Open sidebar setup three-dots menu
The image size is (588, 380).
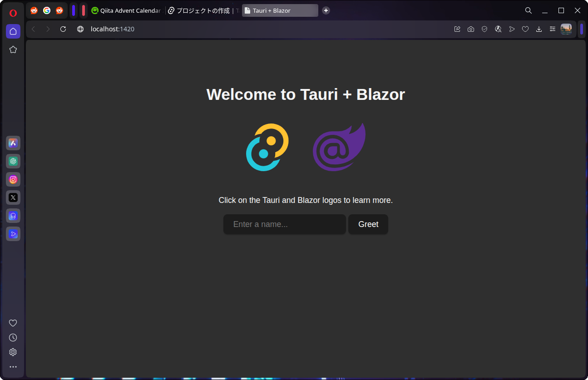coord(13,366)
